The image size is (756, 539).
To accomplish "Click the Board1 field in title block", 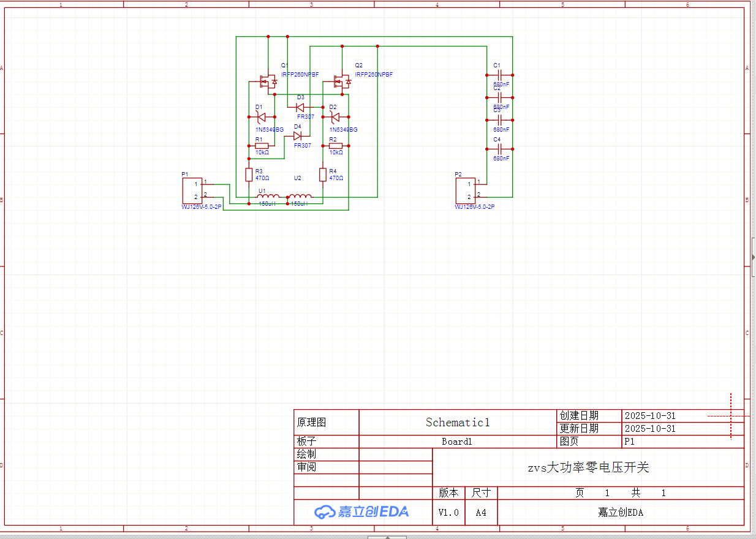I will (457, 442).
